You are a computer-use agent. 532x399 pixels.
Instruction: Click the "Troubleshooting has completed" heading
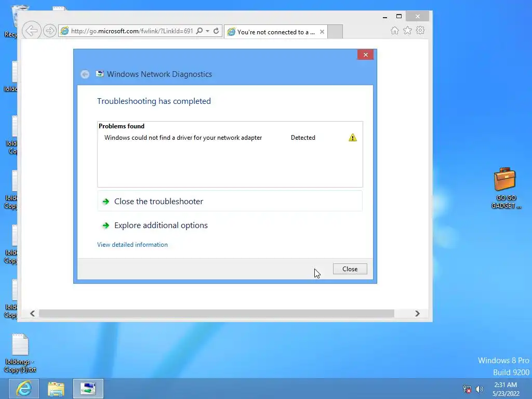pos(154,101)
